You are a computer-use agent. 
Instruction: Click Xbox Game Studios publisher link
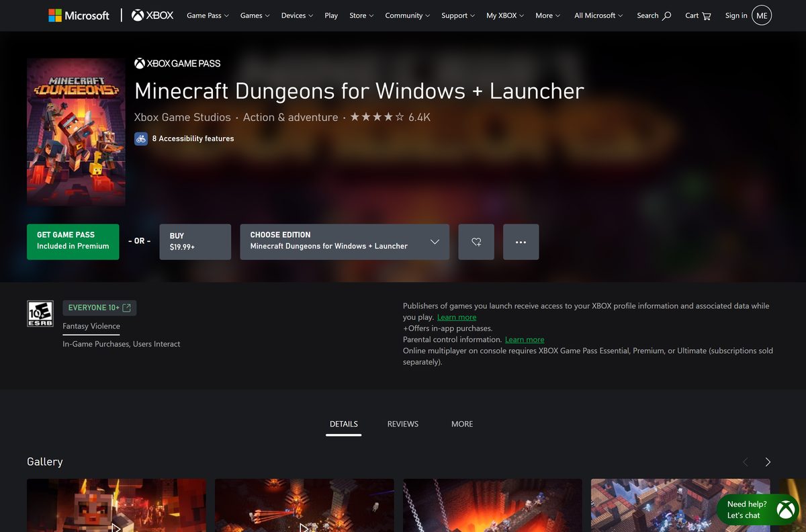(x=183, y=117)
